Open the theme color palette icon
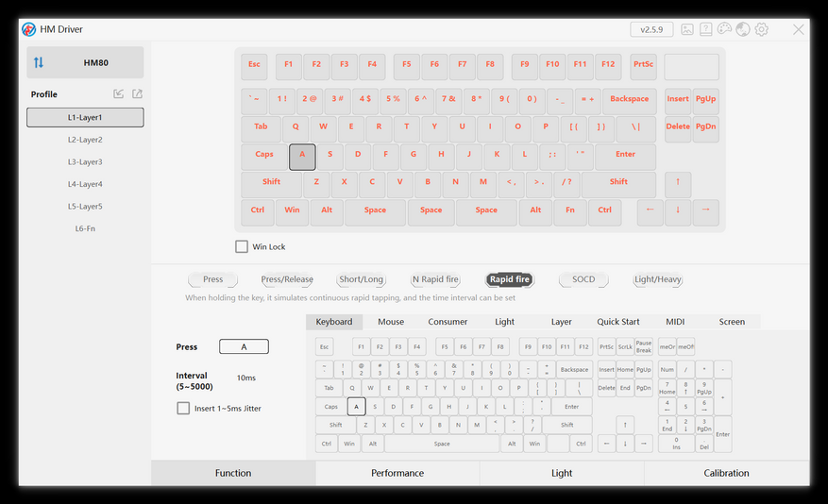 coord(724,29)
